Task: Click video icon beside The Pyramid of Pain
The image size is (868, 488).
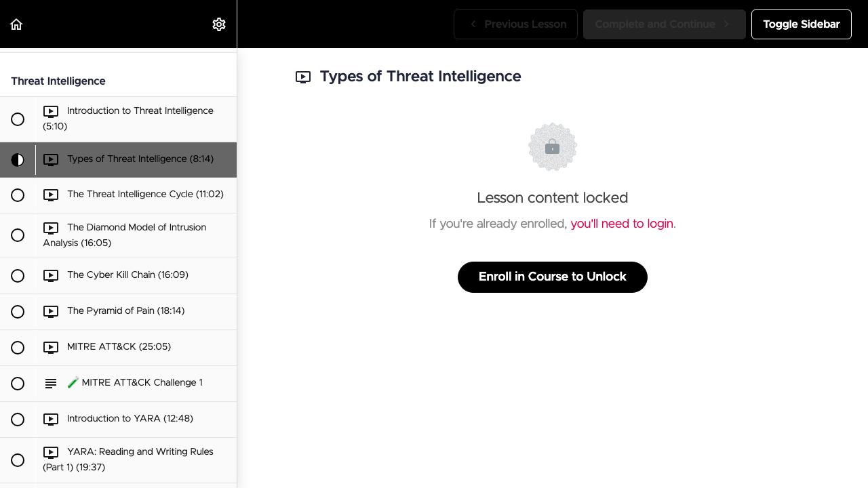Action: pos(51,312)
